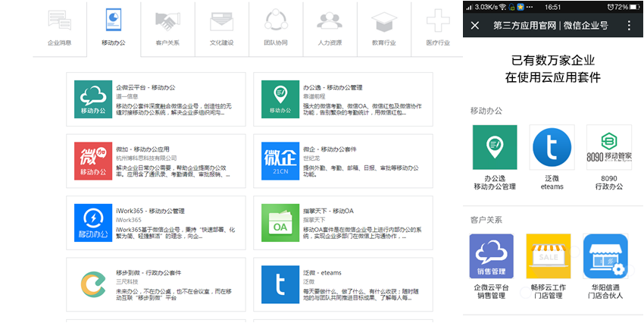Open iWork365 - 移动办公管理 title
Screen dimensions: 644x323
pyautogui.click(x=150, y=211)
